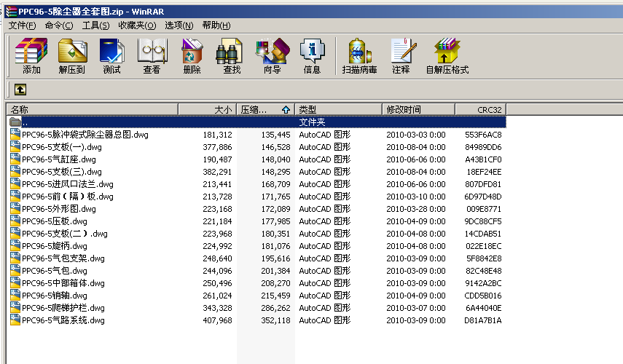Open the 命令(C) menu

pos(59,25)
